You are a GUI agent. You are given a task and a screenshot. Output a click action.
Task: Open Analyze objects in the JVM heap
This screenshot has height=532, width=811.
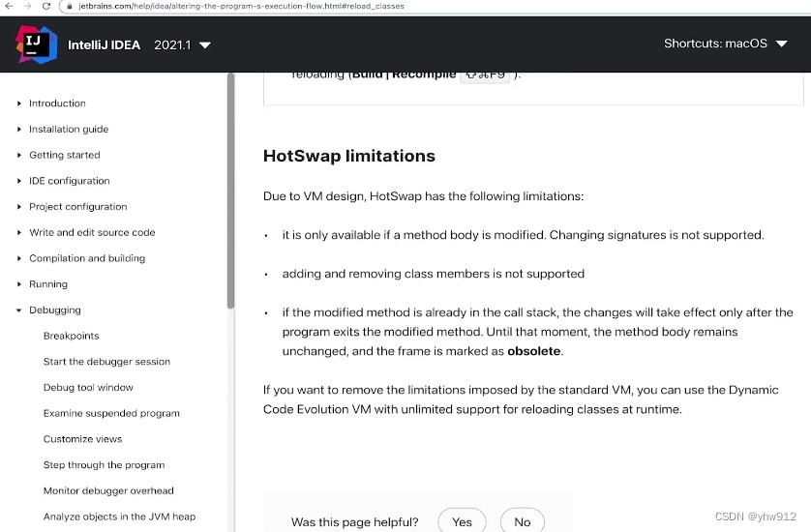click(119, 517)
